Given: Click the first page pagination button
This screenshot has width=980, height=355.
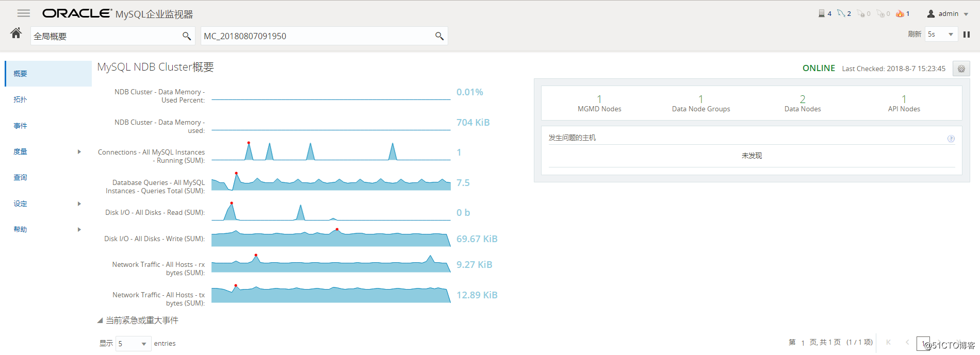Looking at the screenshot, I should tap(888, 342).
